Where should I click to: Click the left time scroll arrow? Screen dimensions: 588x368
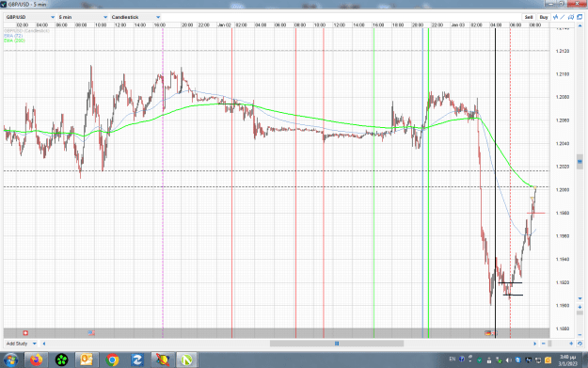[x=44, y=344]
